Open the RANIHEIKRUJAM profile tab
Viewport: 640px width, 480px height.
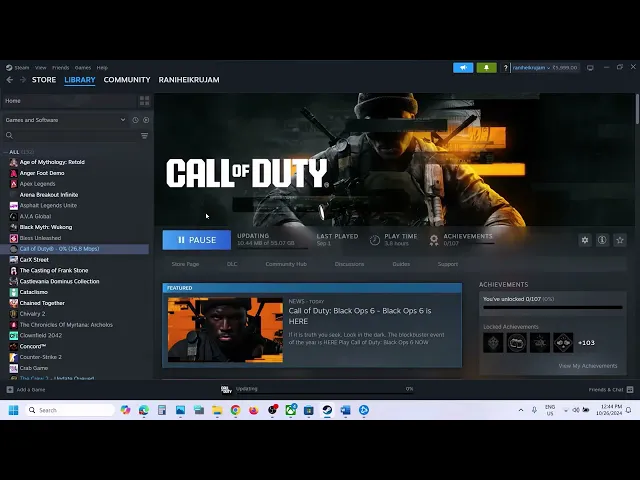[189, 80]
